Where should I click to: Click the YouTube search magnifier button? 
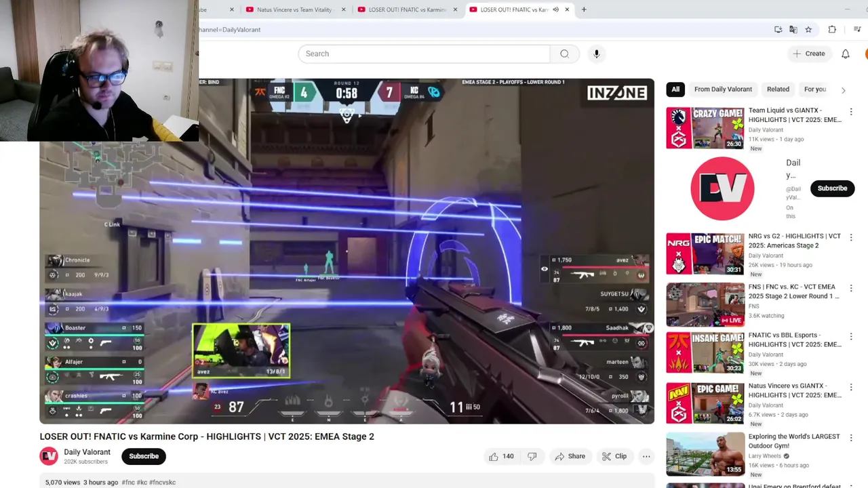[x=564, y=54]
